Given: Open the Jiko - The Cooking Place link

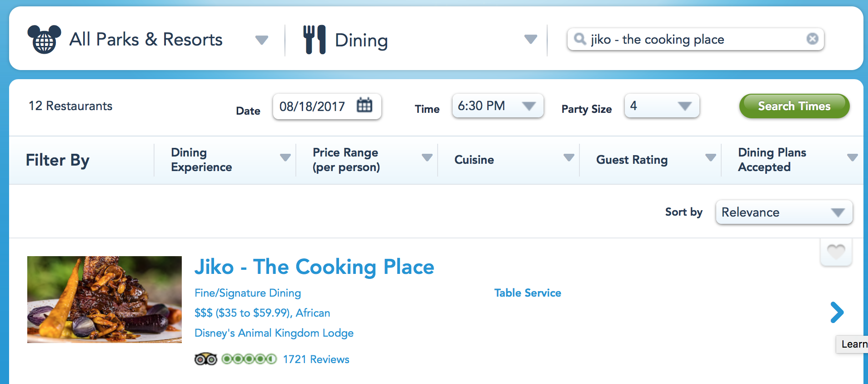Looking at the screenshot, I should coord(314,267).
